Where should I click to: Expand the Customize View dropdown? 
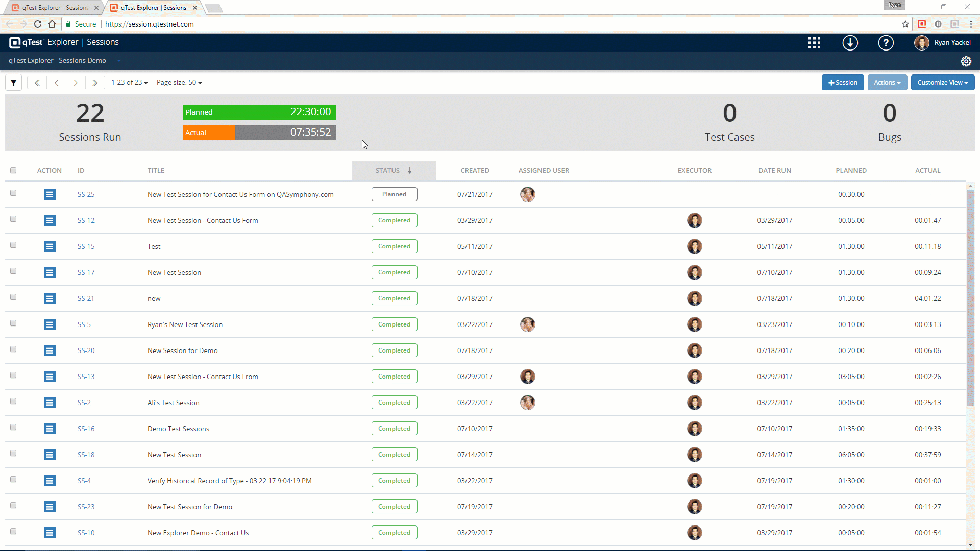pyautogui.click(x=942, y=83)
